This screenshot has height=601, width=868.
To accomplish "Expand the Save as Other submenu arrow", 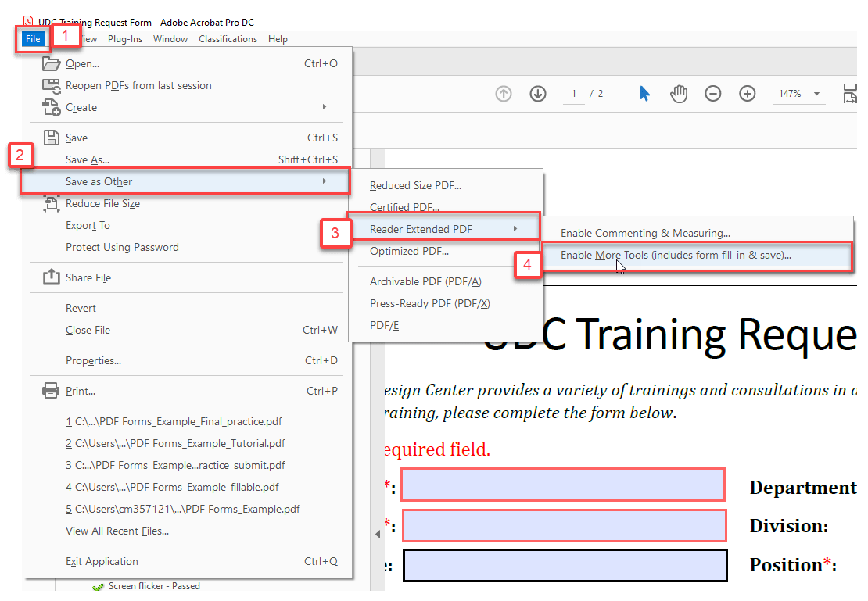I will click(x=325, y=181).
